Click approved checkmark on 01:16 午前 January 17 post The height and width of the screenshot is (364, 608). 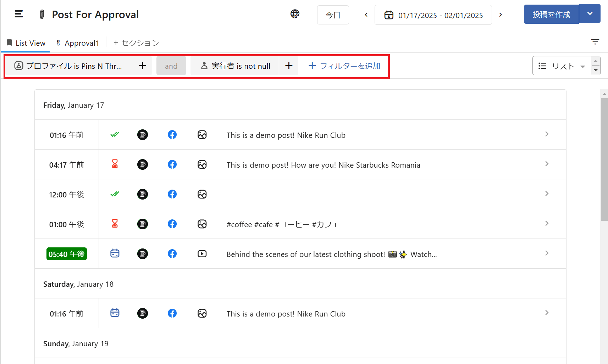pos(115,135)
